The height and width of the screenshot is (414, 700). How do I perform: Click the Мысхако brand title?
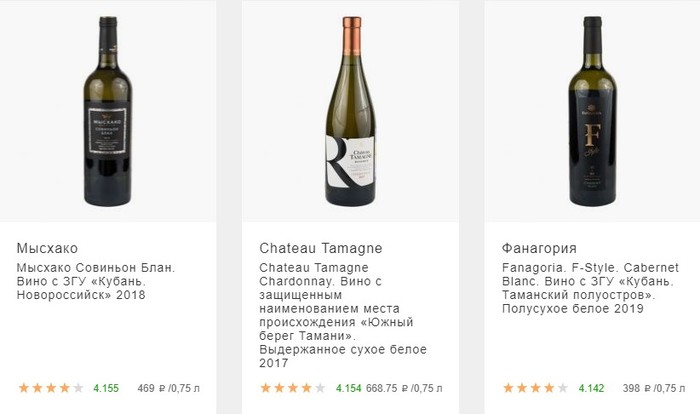[x=47, y=248]
